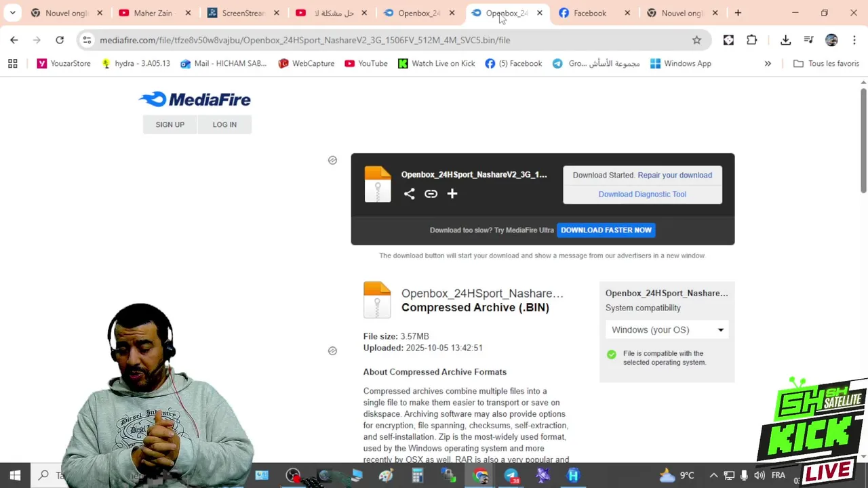
Task: Click the zip file icon in dark download box
Action: click(378, 184)
